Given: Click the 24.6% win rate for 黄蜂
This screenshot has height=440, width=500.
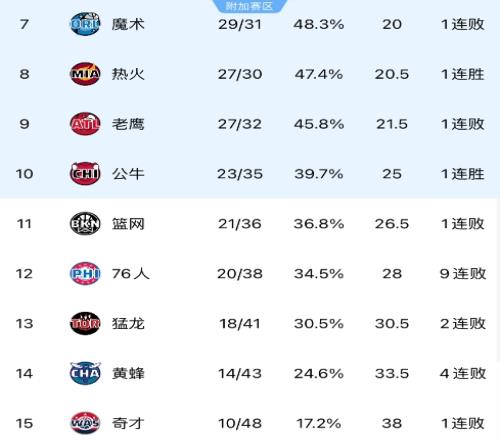Looking at the screenshot, I should [319, 373].
